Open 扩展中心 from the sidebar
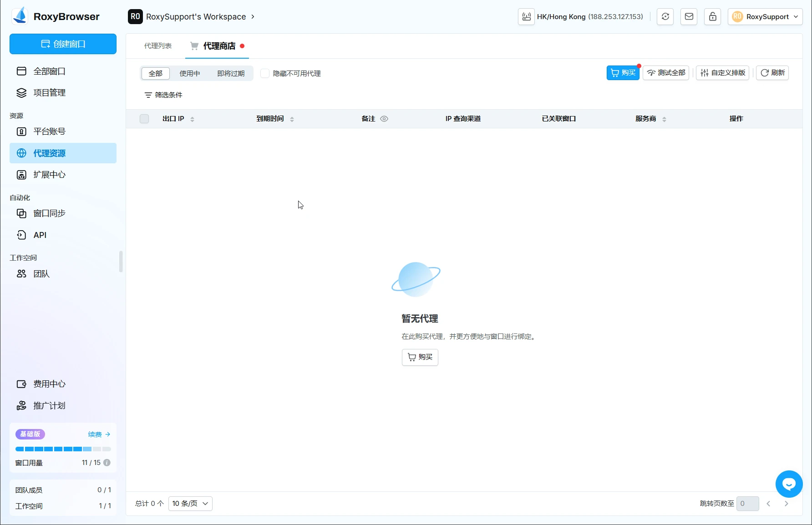Viewport: 812px width, 525px height. tap(49, 175)
